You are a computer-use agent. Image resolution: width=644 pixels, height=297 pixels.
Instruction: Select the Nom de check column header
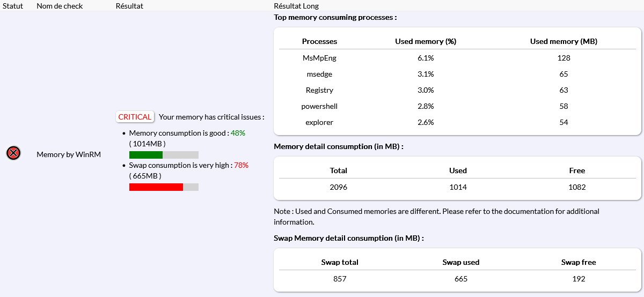[58, 6]
